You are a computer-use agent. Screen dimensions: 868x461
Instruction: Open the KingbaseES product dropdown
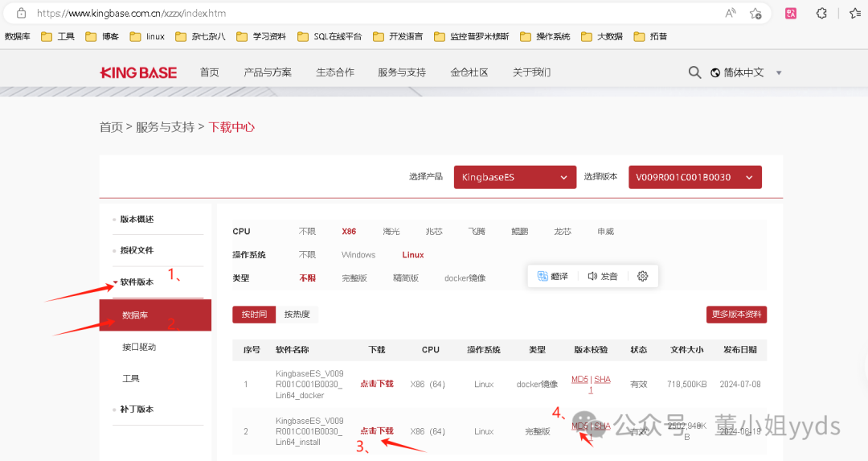pyautogui.click(x=514, y=177)
